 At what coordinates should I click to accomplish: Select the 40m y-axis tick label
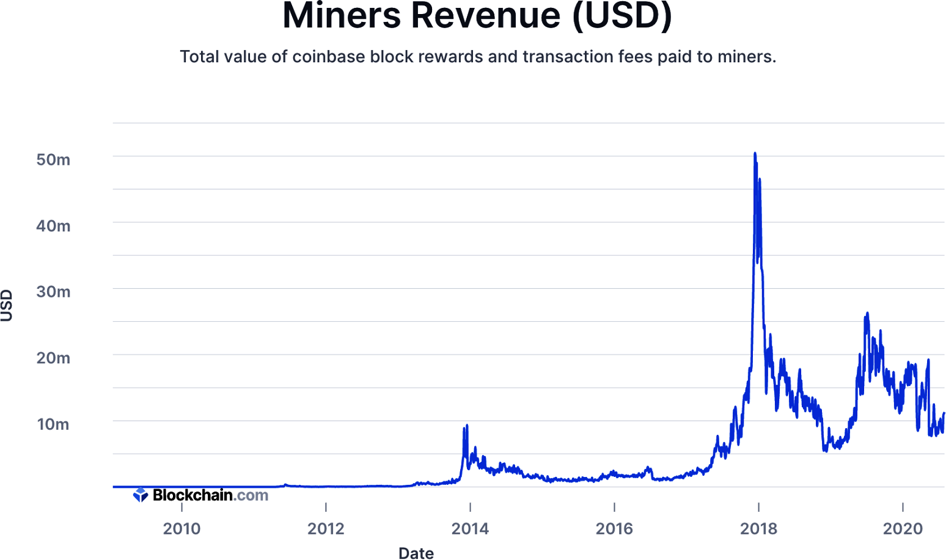coord(53,226)
